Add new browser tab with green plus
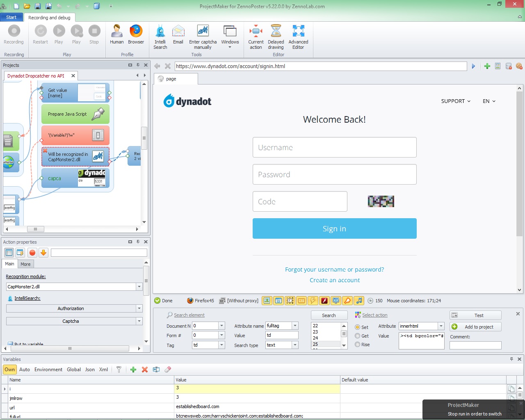This screenshot has height=420, width=525. click(487, 66)
